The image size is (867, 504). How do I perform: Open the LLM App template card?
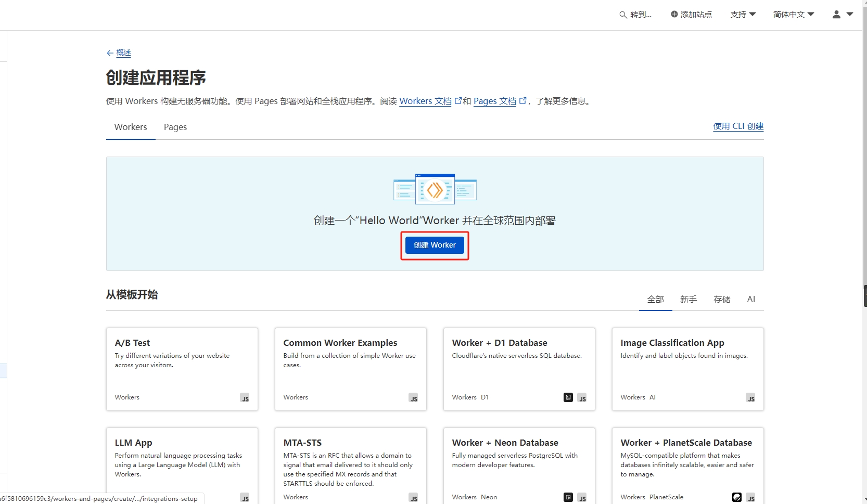[182, 466]
